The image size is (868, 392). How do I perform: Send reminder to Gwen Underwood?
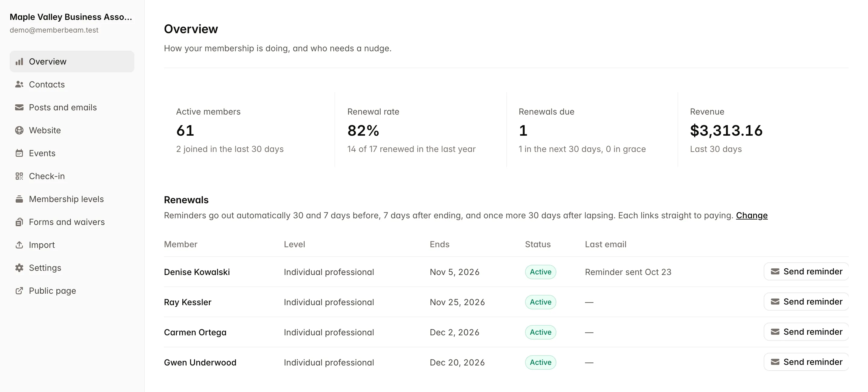[x=806, y=362]
